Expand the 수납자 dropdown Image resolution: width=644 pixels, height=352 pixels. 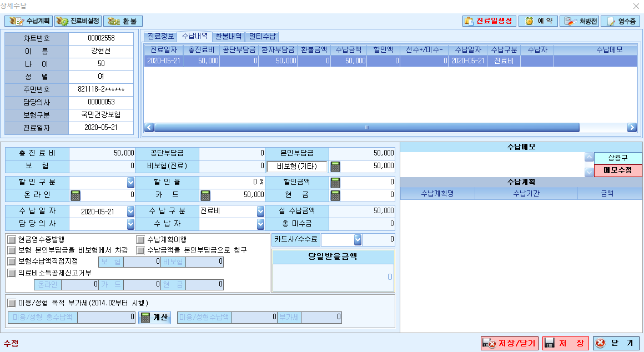tap(260, 224)
